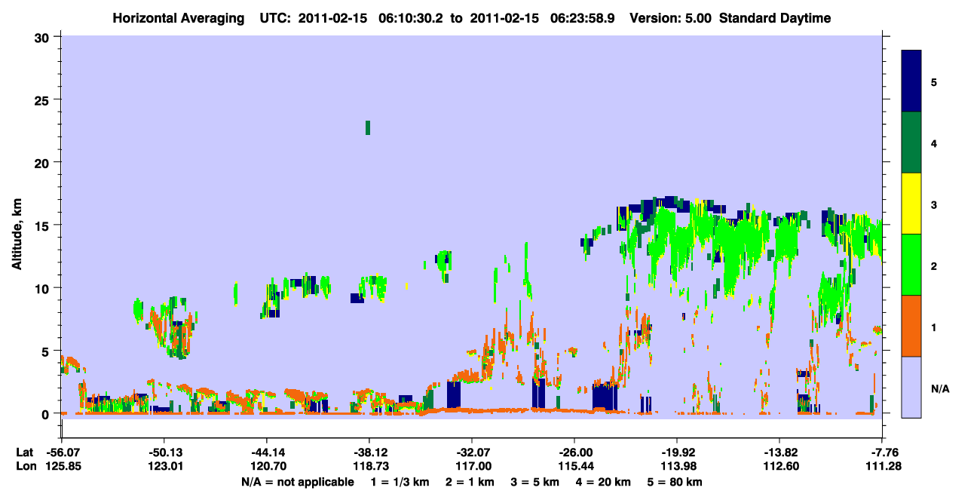980x503 pixels.
Task: Click legend note '4 = 20 km'
Action: tap(605, 482)
